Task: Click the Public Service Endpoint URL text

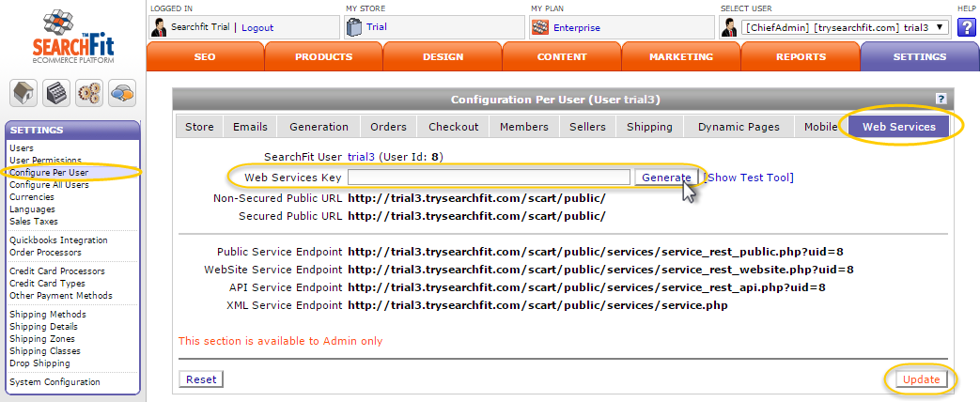Action: [596, 252]
